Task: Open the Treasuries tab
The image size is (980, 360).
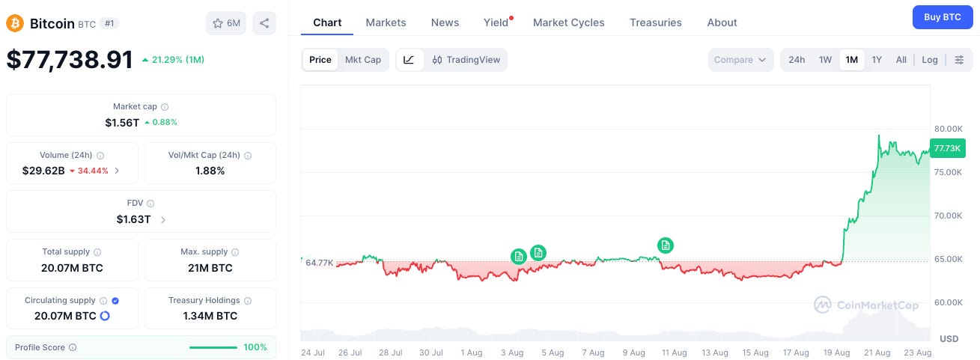Action: click(x=656, y=22)
